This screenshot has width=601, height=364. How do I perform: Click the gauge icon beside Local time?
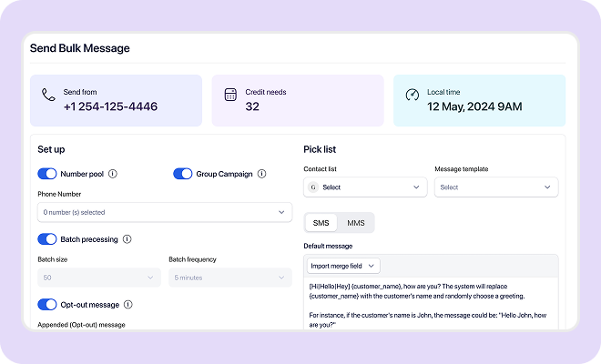(x=412, y=95)
